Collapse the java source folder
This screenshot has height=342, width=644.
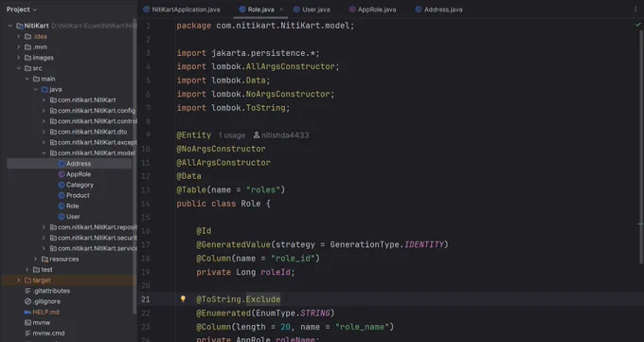pos(36,90)
